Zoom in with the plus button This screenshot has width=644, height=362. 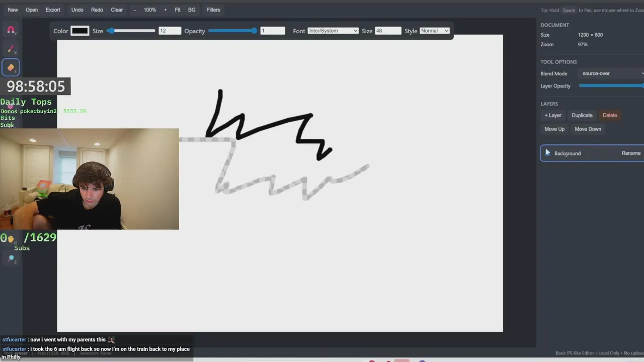(165, 10)
